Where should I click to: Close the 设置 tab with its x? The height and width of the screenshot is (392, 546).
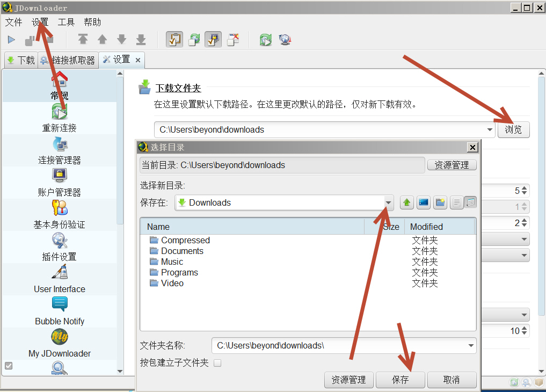click(138, 60)
